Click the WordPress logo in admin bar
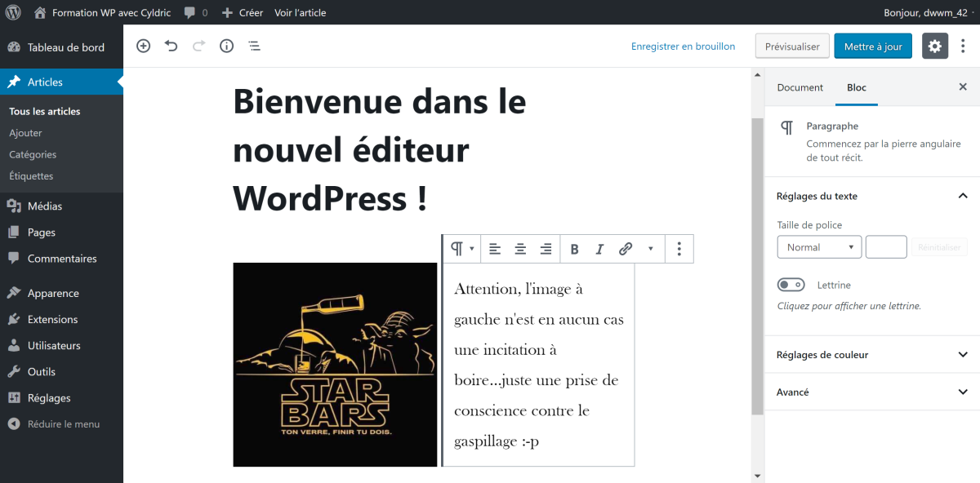This screenshot has width=980, height=483. coord(13,12)
